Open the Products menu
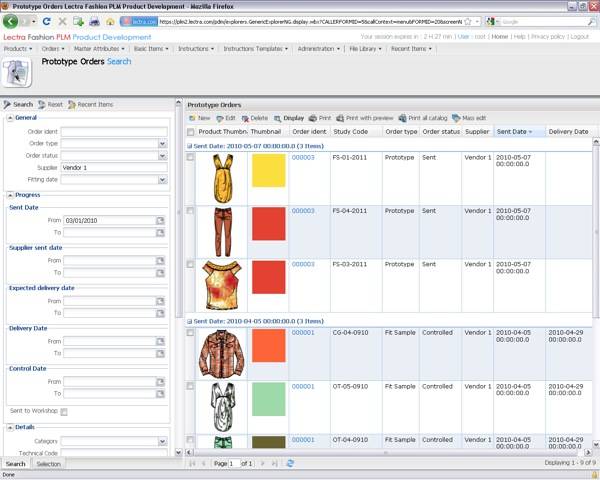600x480 pixels. click(18, 49)
